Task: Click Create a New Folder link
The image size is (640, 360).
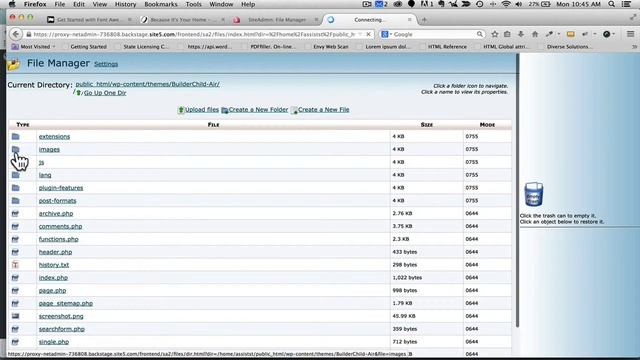Action: click(x=258, y=109)
